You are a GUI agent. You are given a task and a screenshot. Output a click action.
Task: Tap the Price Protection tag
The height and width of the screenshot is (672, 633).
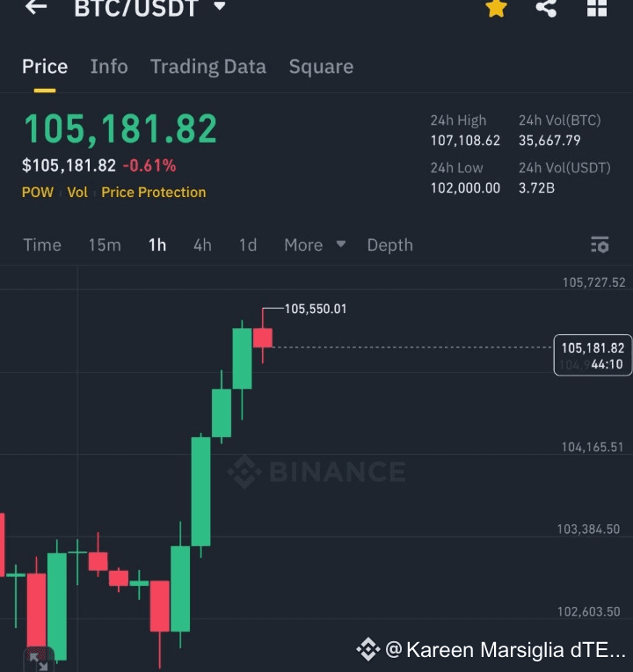point(153,192)
